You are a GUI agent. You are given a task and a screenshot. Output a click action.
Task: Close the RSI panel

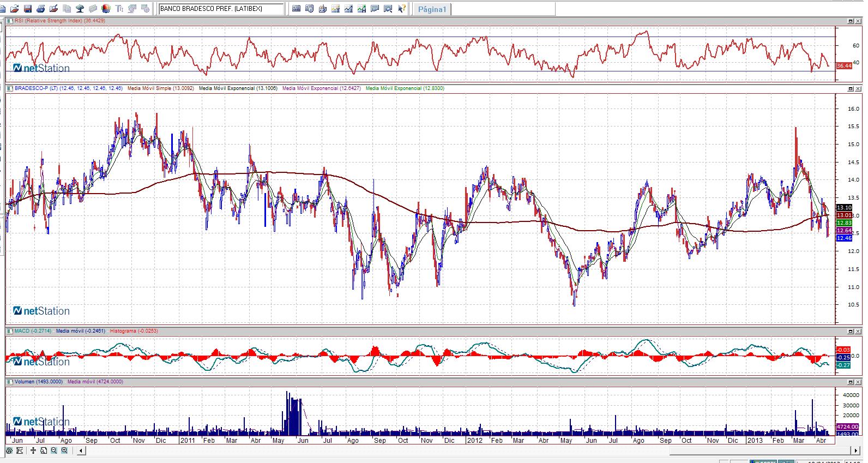click(x=859, y=21)
